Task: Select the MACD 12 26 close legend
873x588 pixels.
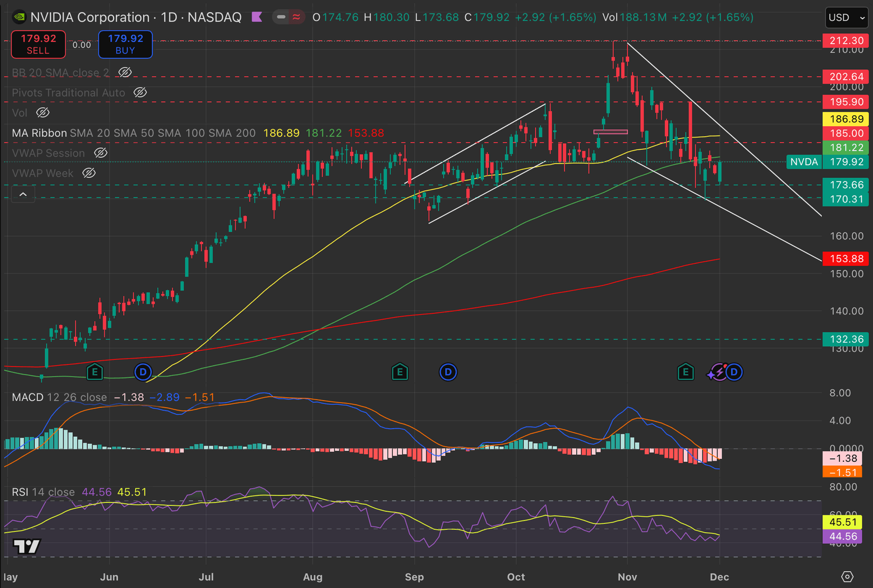Action: pos(59,397)
